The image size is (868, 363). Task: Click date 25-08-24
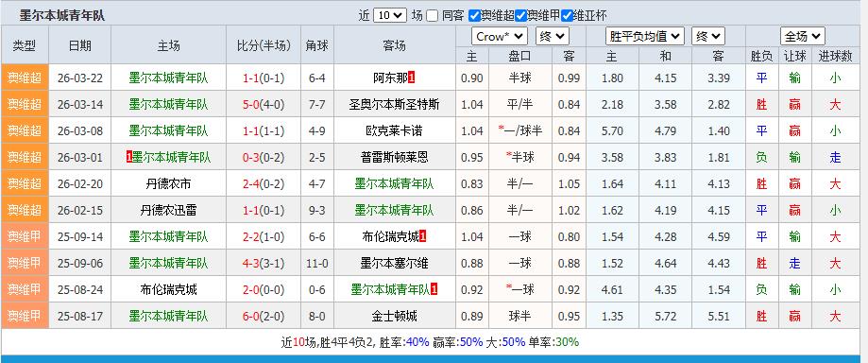(80, 290)
